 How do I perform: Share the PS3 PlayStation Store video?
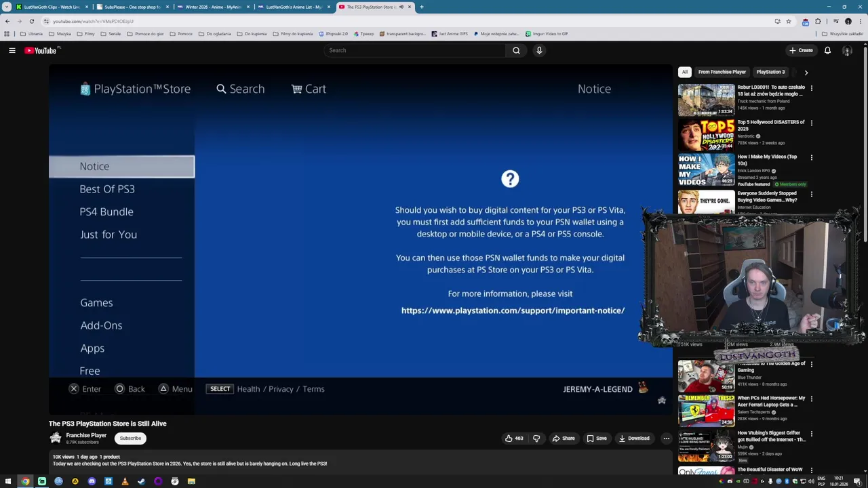pyautogui.click(x=564, y=439)
